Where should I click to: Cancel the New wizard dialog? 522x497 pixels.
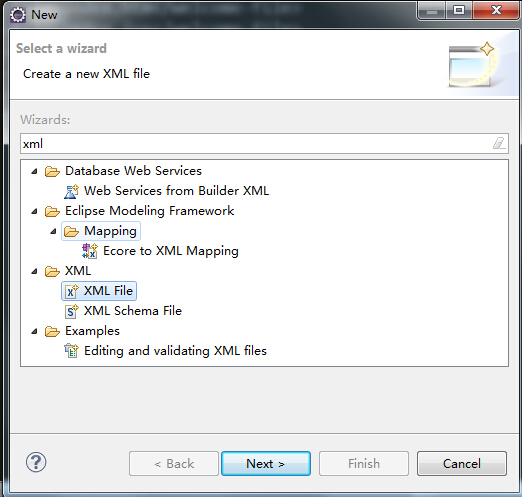[x=462, y=463]
